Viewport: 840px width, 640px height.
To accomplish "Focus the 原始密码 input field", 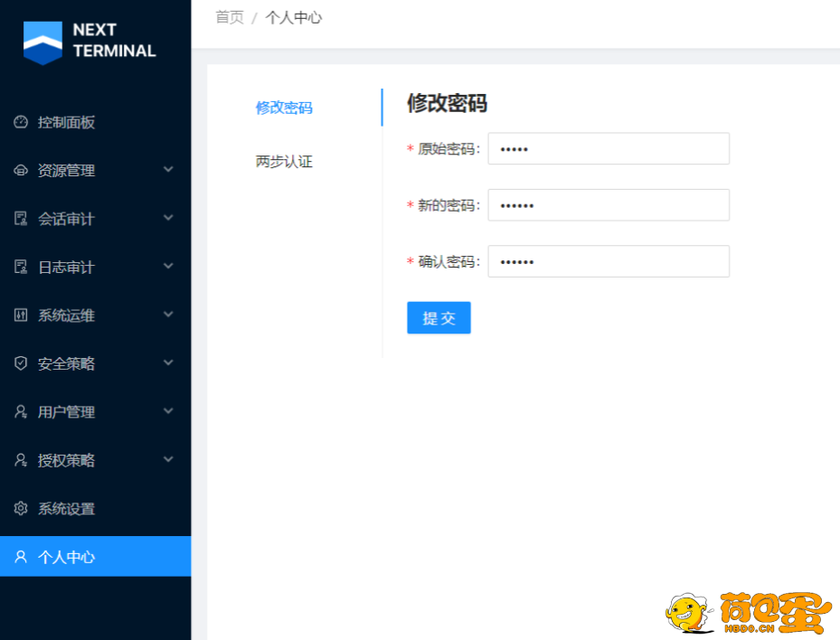I will 609,148.
